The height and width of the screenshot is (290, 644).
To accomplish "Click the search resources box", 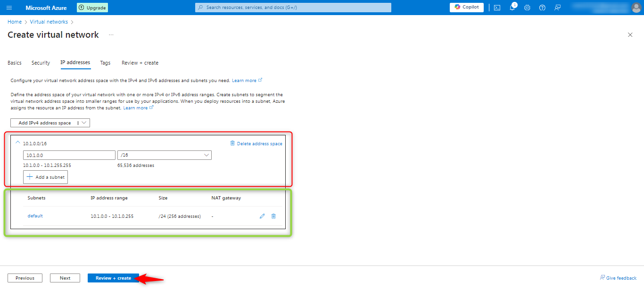I will pos(293,8).
